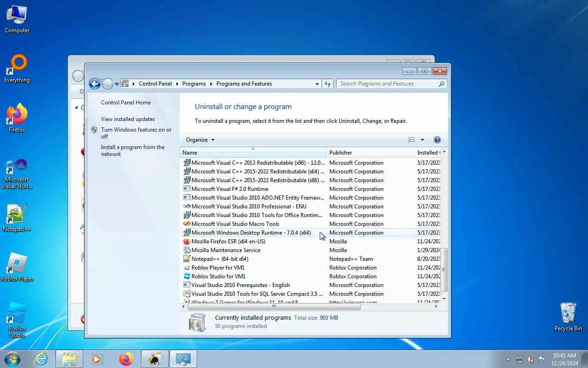Open Roblox Player desktop shortcut
588x368 pixels.
pyautogui.click(x=17, y=268)
